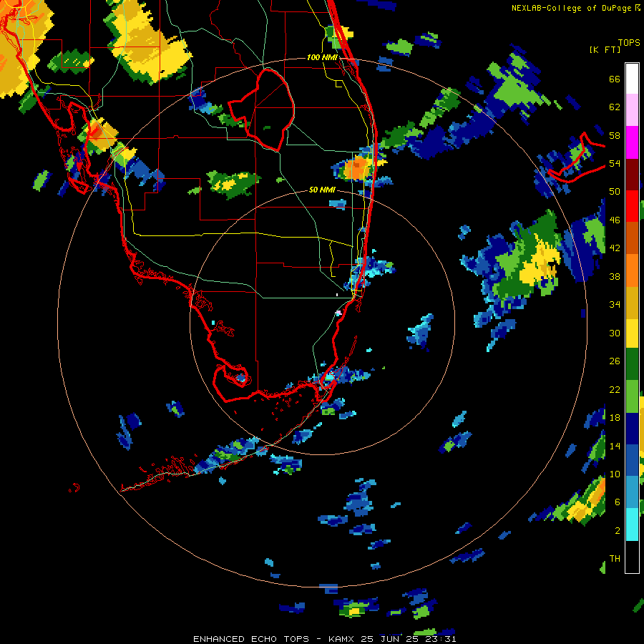Screen dimensions: 644x644
Task: Click the 62 value on the legend
Action: (x=615, y=107)
